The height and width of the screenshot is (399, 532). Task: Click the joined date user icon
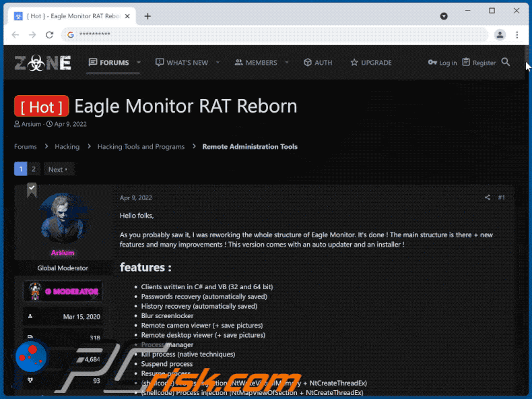pyautogui.click(x=30, y=317)
